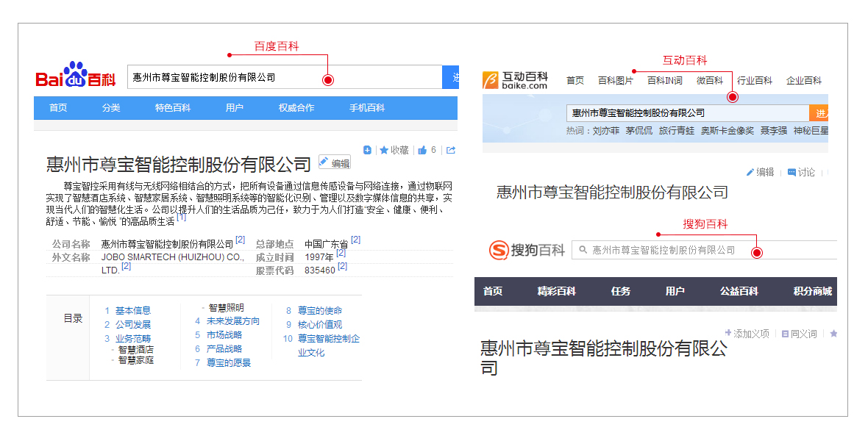This screenshot has width=868, height=441.
Task: Click 微百科 in 互动百科 menu
Action: click(710, 81)
